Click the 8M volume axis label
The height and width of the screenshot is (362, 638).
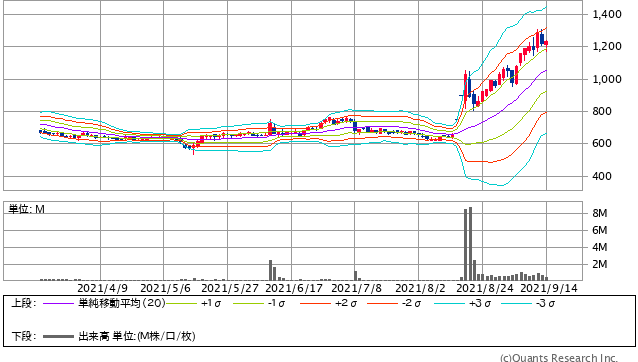[x=599, y=214]
